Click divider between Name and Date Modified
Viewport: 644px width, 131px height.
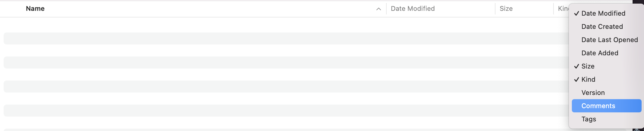point(386,9)
